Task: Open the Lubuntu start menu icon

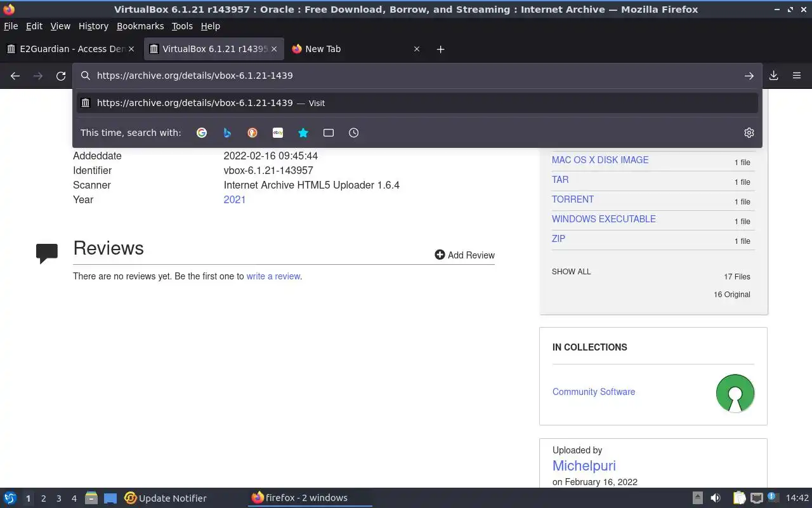Action: pyautogui.click(x=10, y=498)
